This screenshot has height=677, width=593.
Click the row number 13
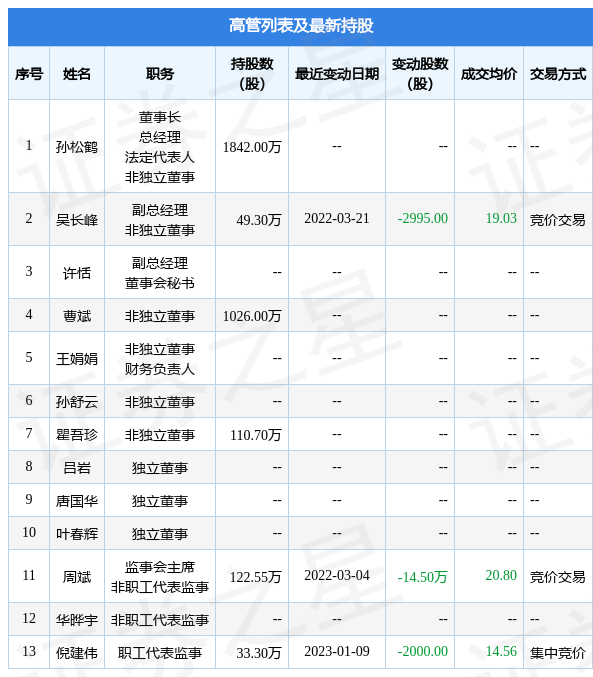coord(29,652)
